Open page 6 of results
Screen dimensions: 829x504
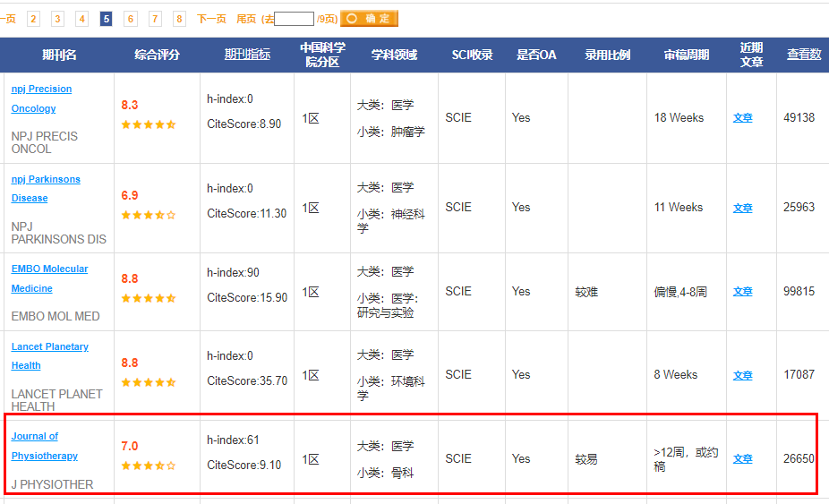click(131, 19)
